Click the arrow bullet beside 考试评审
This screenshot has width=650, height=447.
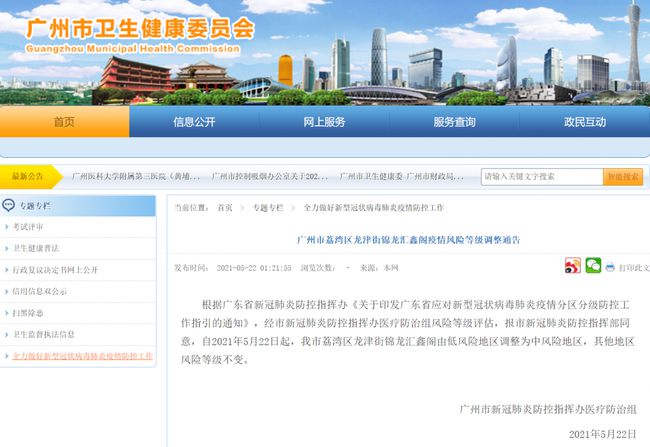coord(7,227)
